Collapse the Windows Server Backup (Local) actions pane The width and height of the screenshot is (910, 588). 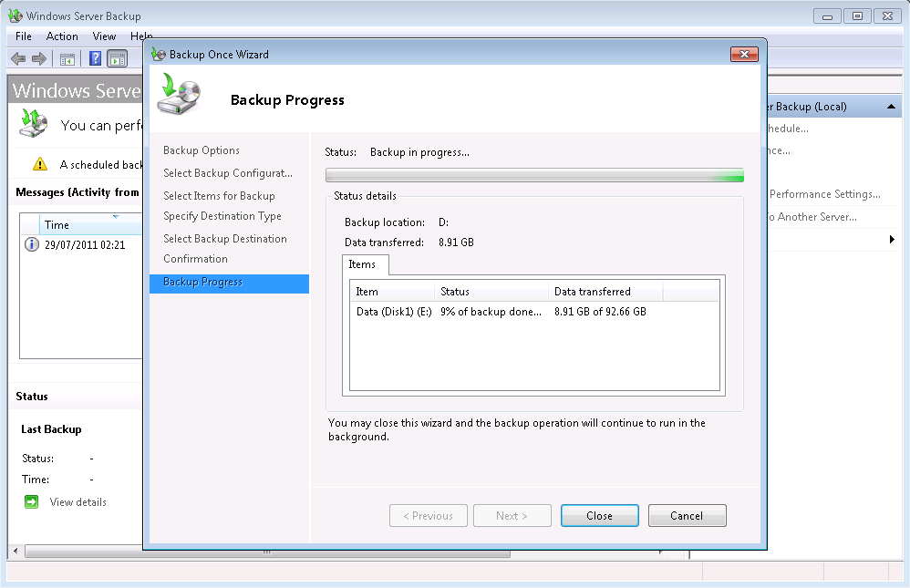point(892,106)
